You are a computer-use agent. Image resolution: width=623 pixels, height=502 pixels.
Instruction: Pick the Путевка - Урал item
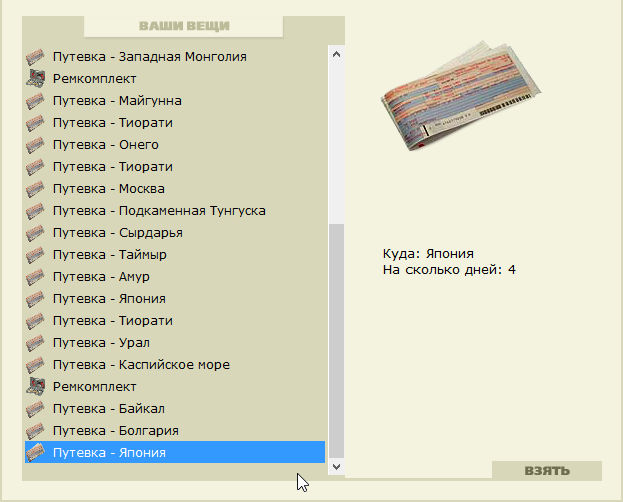(x=175, y=343)
